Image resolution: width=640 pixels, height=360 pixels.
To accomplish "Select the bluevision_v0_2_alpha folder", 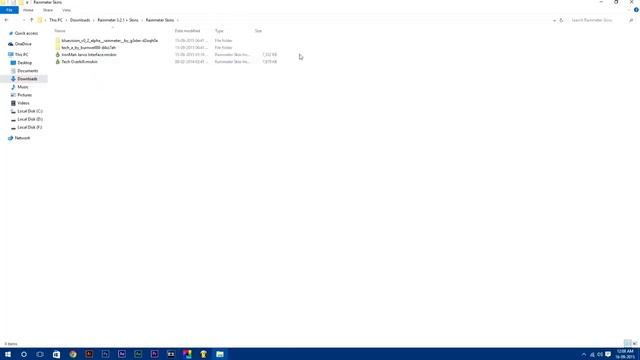I will click(x=109, y=40).
